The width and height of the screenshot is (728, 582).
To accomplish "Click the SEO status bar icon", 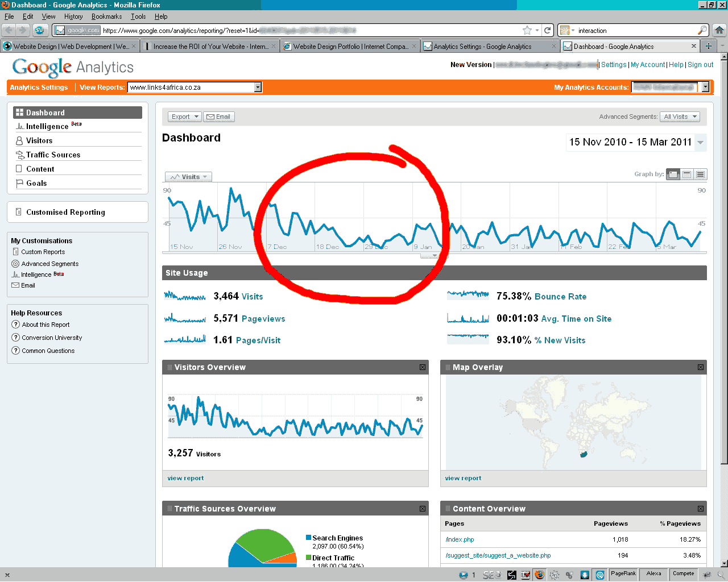I will coord(491,575).
